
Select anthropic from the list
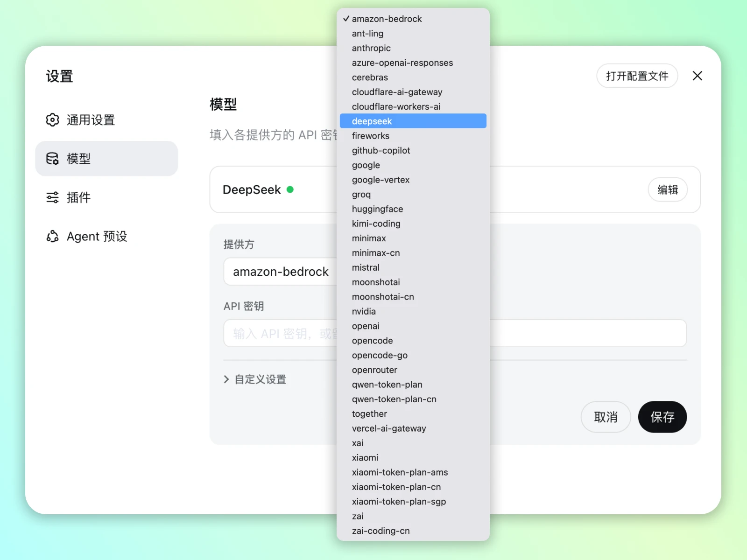[413, 48]
